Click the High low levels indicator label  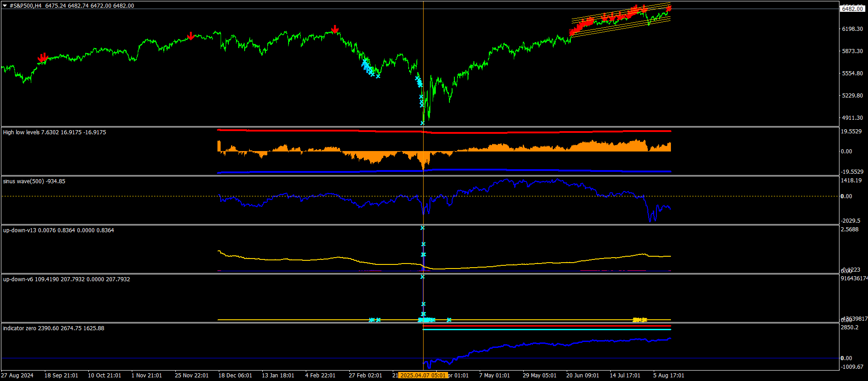(x=54, y=132)
